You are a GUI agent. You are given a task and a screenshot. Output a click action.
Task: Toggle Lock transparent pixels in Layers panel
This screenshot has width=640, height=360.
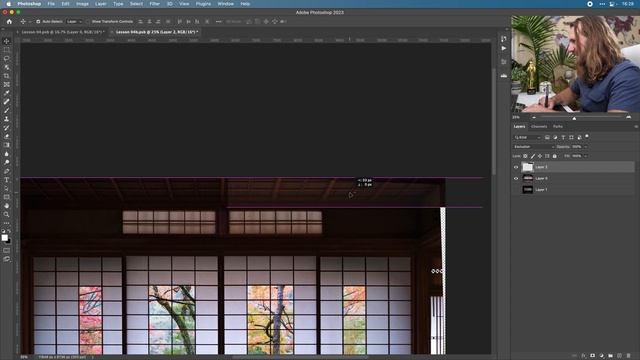(525, 156)
